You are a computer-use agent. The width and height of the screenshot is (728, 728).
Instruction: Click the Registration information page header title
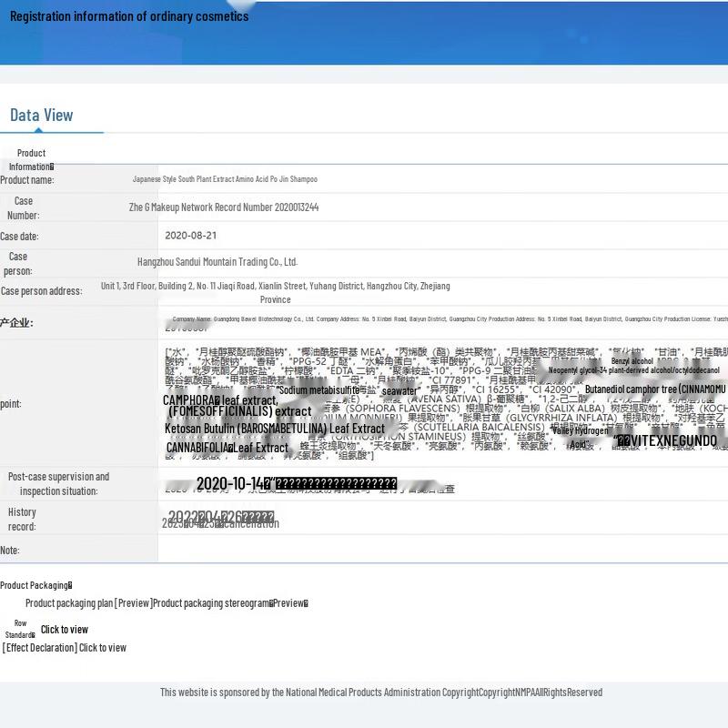coord(128,16)
